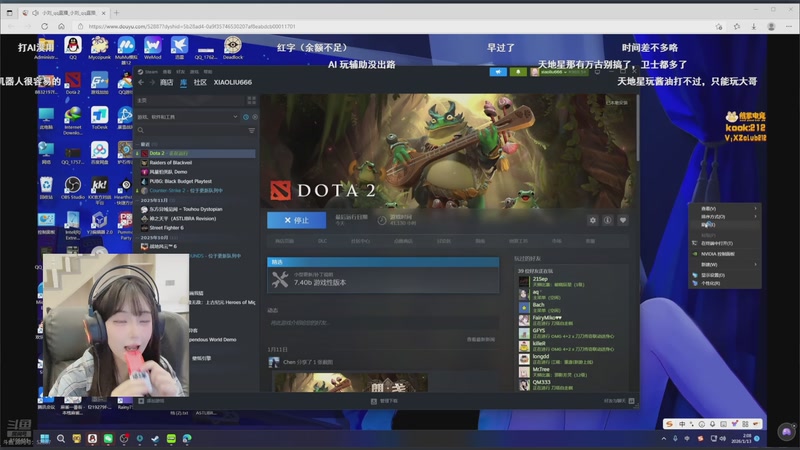Expand the 新建 submenu in context menu
The width and height of the screenshot is (800, 450).
725,264
